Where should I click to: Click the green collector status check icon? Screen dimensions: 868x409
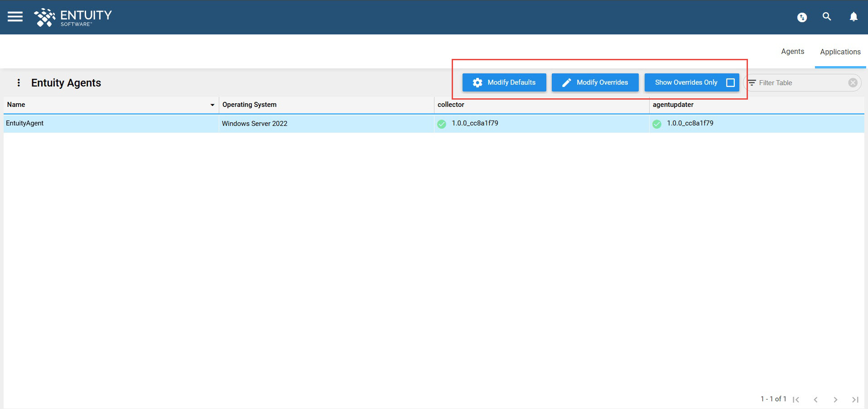click(442, 124)
